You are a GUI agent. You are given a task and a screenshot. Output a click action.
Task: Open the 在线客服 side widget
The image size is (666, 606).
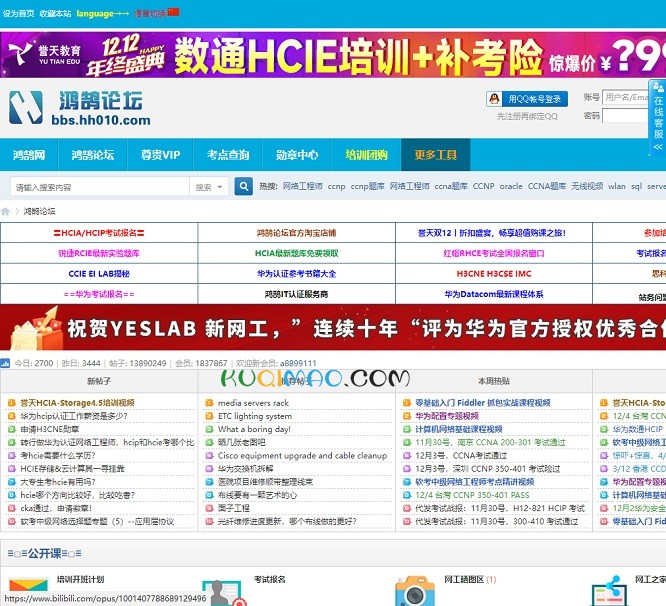point(658,117)
